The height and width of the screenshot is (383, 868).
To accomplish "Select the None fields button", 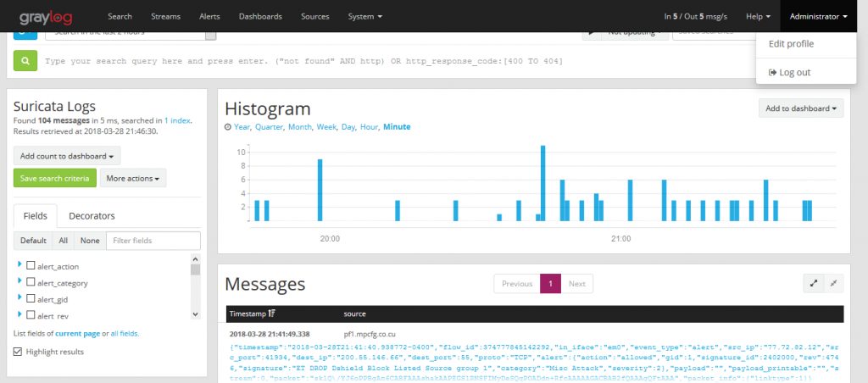I will point(90,241).
